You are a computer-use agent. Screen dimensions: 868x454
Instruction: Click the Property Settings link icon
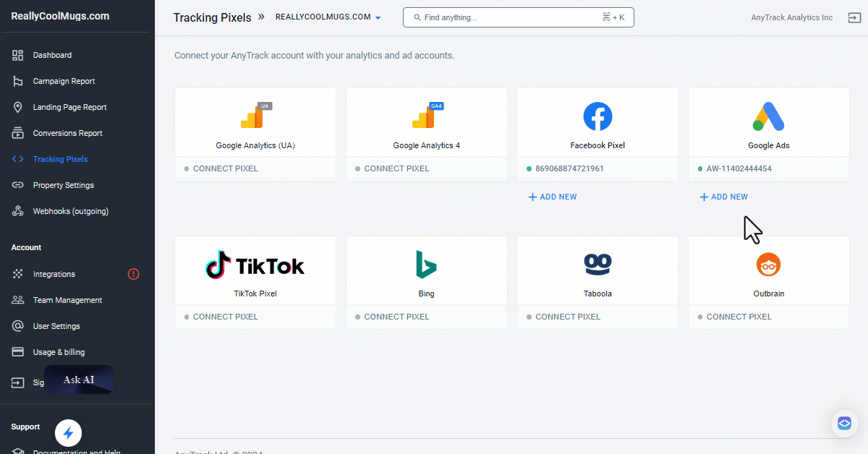(18, 185)
